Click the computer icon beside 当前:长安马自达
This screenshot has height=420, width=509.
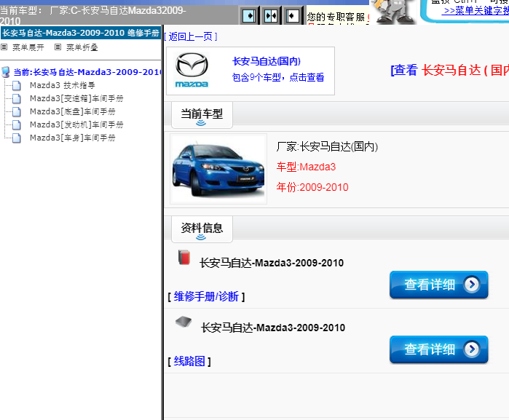pos(6,72)
